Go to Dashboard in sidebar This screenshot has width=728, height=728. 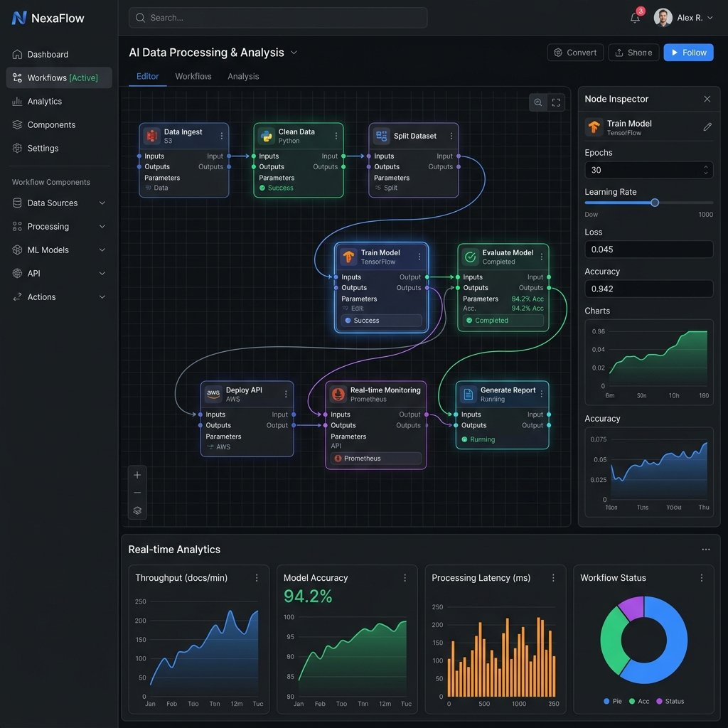pyautogui.click(x=59, y=54)
